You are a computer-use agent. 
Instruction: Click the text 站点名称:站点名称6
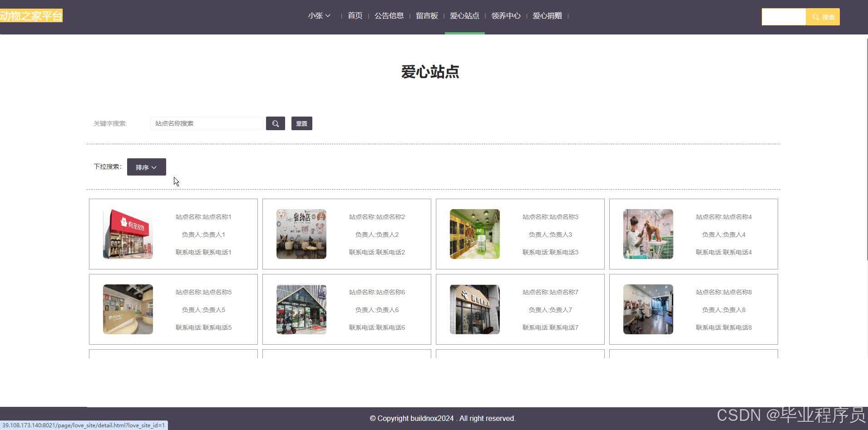click(377, 292)
